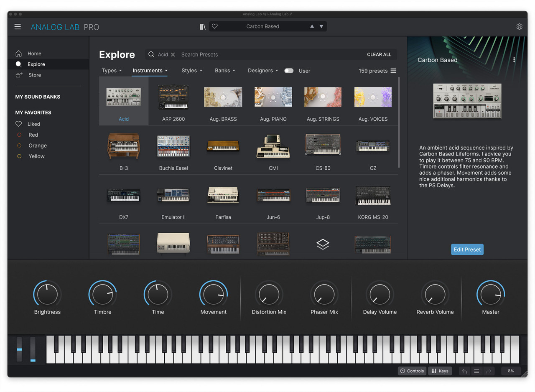Open the hamburger menu at top left

(18, 26)
